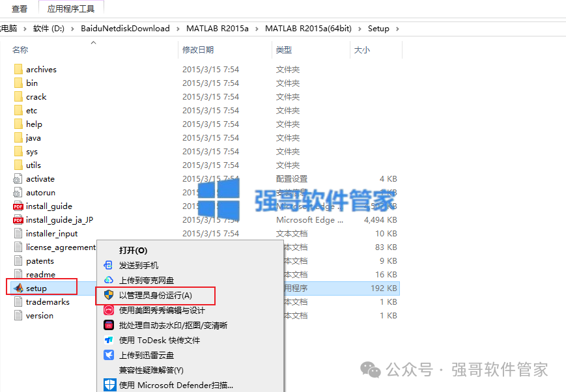566x392 pixels.
Task: Click the Xunlei cloud bird icon
Action: [109, 355]
